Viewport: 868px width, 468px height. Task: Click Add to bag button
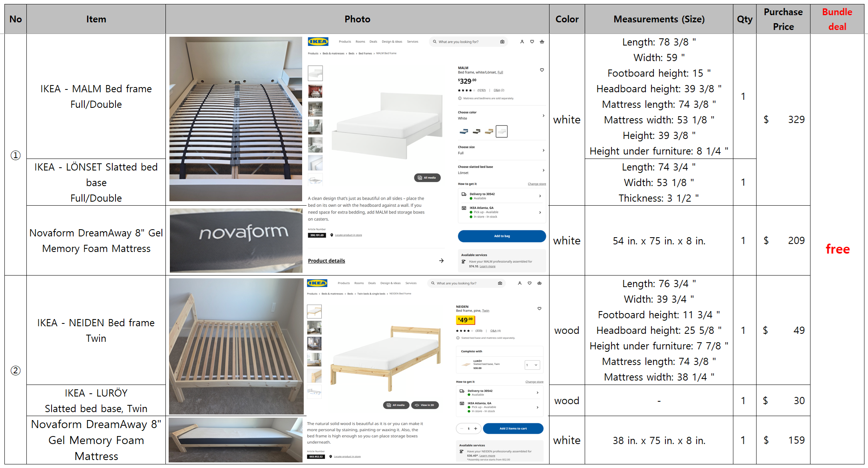[502, 236]
